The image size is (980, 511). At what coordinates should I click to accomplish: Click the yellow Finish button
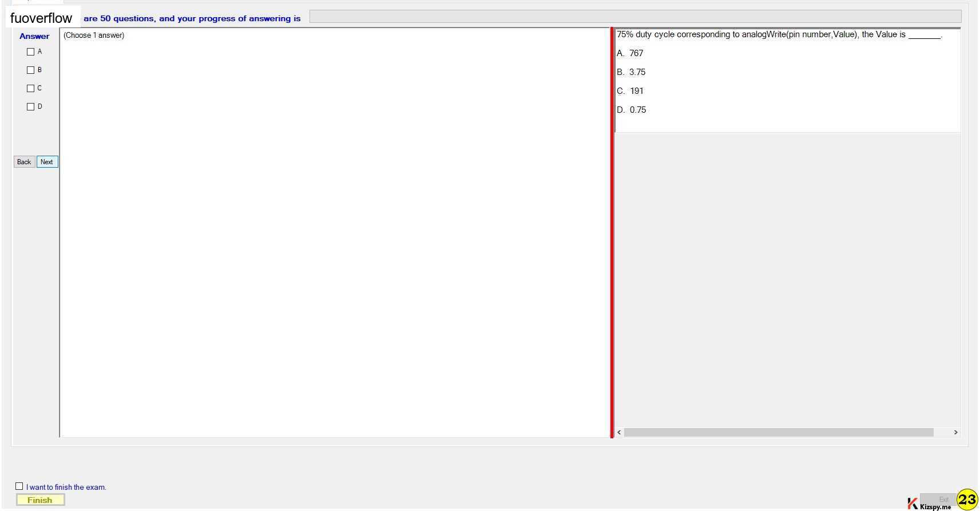[x=40, y=500]
